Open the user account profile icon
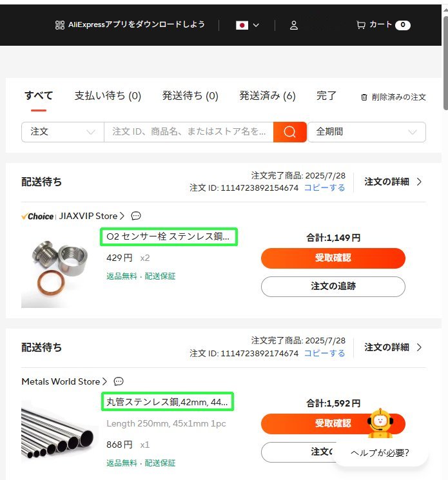The width and height of the screenshot is (448, 480). click(x=294, y=25)
